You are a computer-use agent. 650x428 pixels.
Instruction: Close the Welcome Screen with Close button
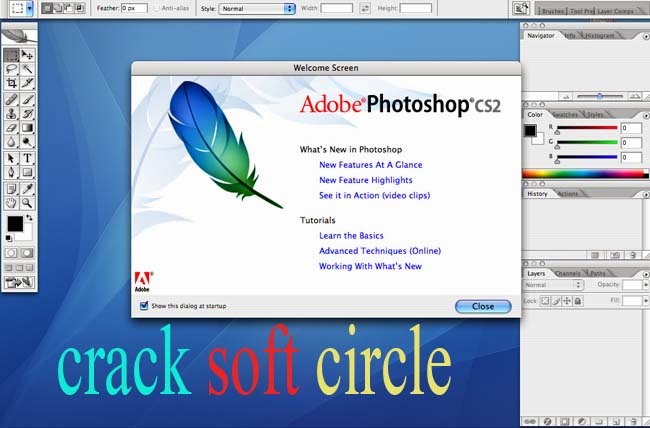(483, 306)
